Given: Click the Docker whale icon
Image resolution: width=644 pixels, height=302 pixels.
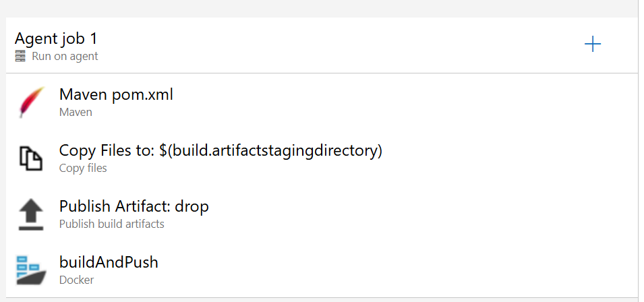Looking at the screenshot, I should [x=31, y=270].
